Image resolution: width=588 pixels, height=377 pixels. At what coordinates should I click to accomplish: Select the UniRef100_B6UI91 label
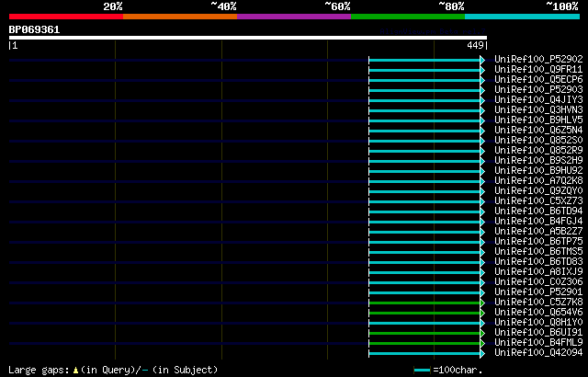tap(538, 333)
